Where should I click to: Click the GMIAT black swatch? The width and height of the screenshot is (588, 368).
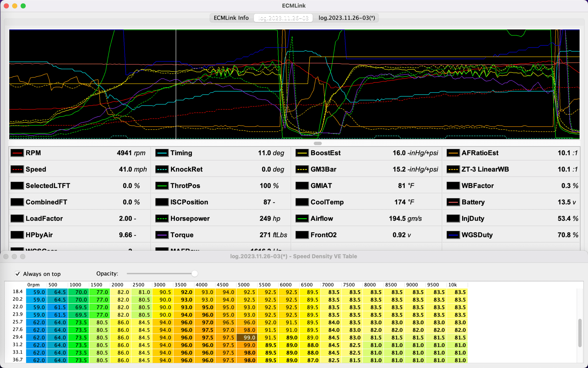tap(302, 186)
